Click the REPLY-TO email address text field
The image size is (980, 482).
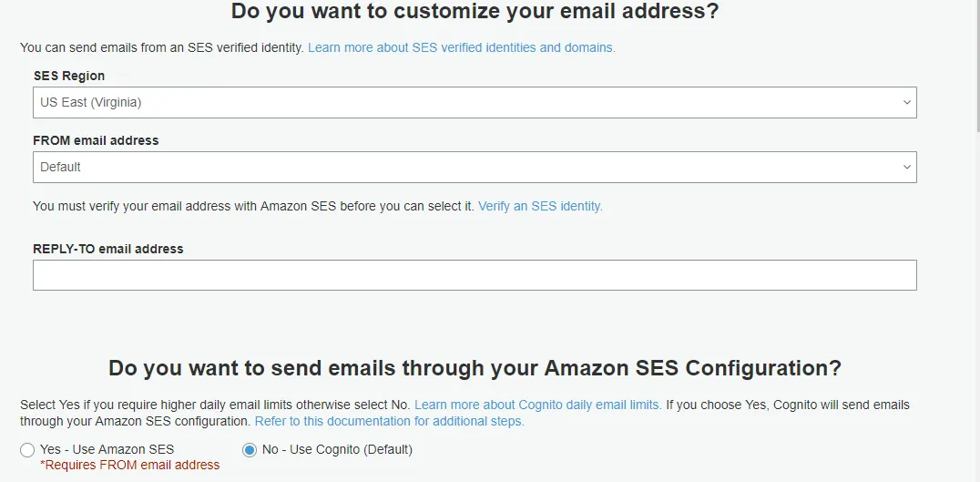475,275
